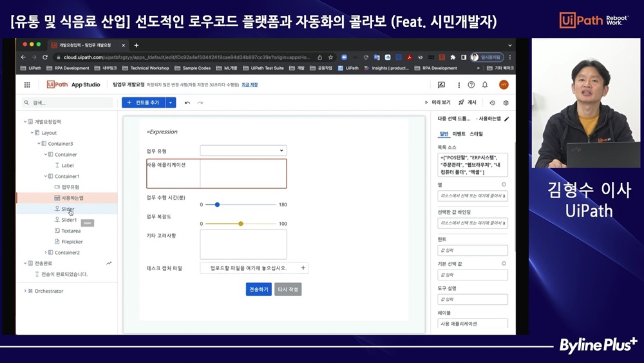Open app settings gear icon

(506, 103)
